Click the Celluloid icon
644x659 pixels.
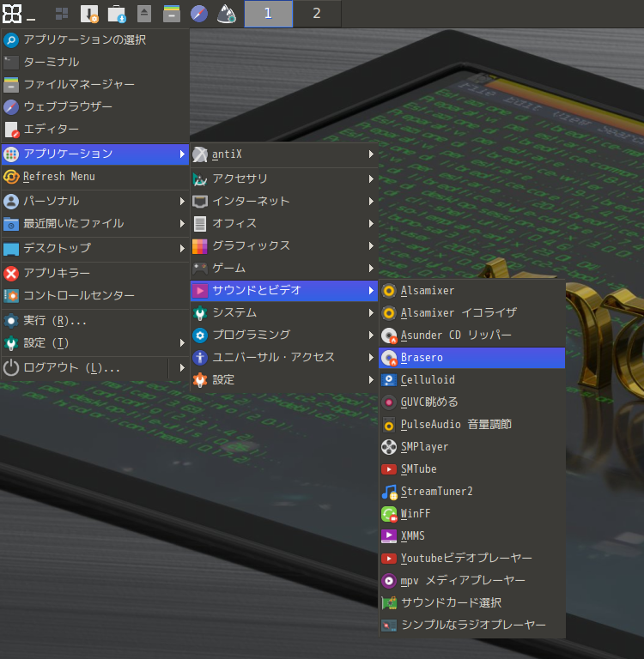(x=389, y=380)
